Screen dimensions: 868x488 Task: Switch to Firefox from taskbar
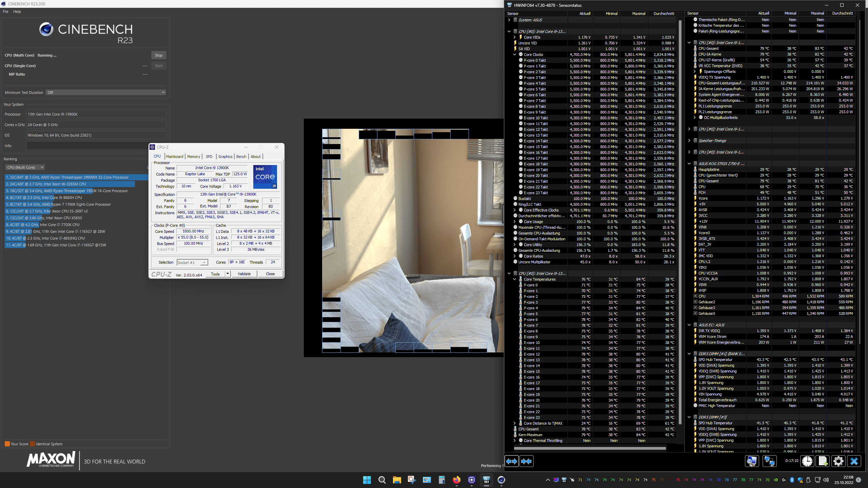pyautogui.click(x=456, y=480)
